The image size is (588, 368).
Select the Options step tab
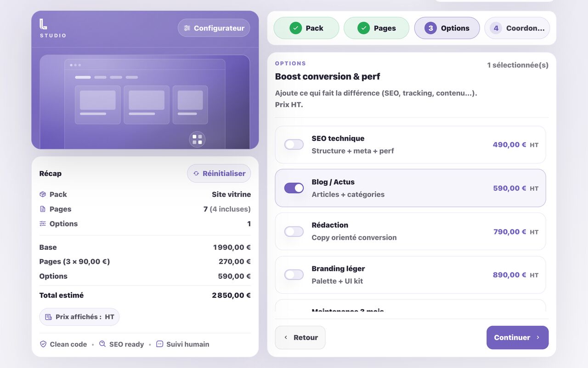click(447, 28)
